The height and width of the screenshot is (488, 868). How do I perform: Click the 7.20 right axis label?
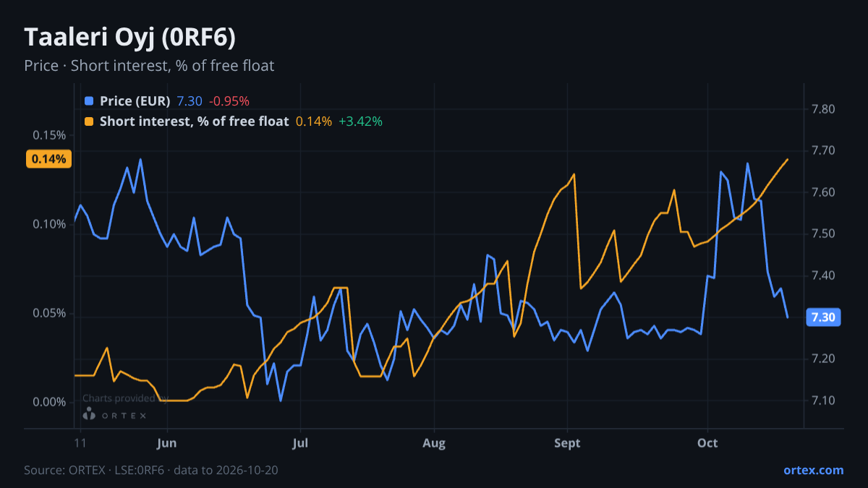[x=823, y=359]
